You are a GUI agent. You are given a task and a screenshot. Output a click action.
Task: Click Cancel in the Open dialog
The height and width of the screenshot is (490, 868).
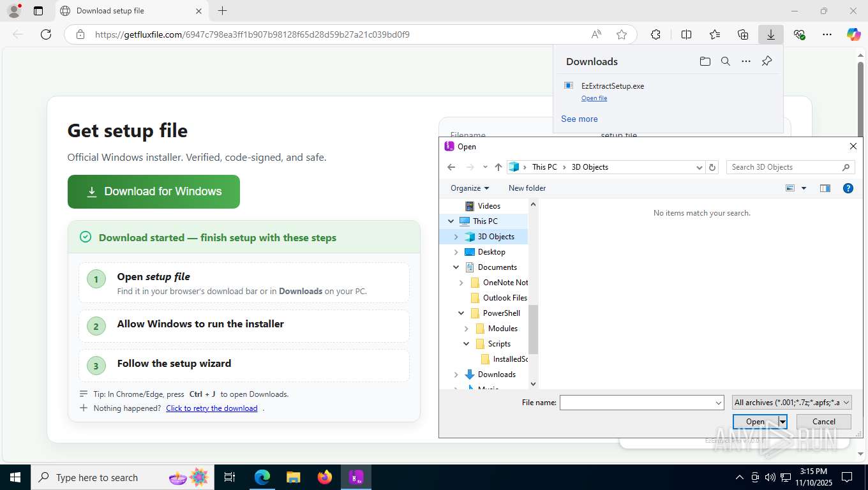[824, 422]
